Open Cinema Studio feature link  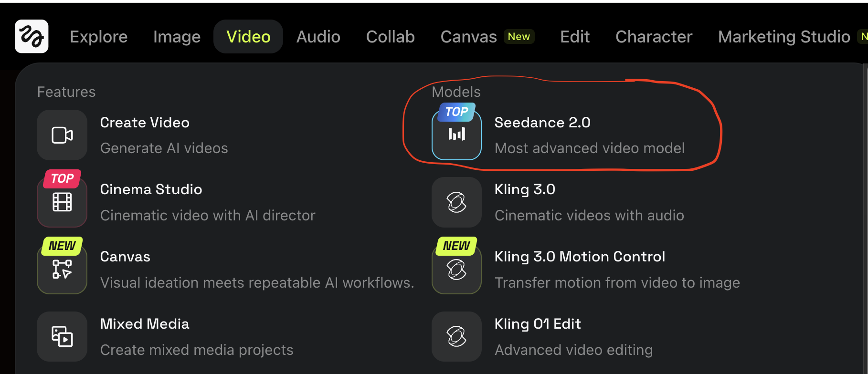(x=151, y=189)
